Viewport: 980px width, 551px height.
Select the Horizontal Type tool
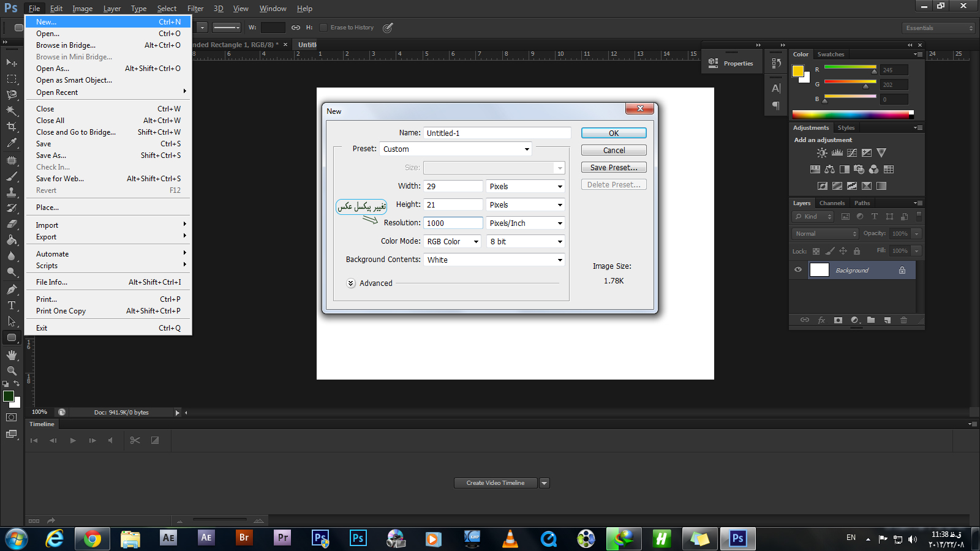(12, 305)
